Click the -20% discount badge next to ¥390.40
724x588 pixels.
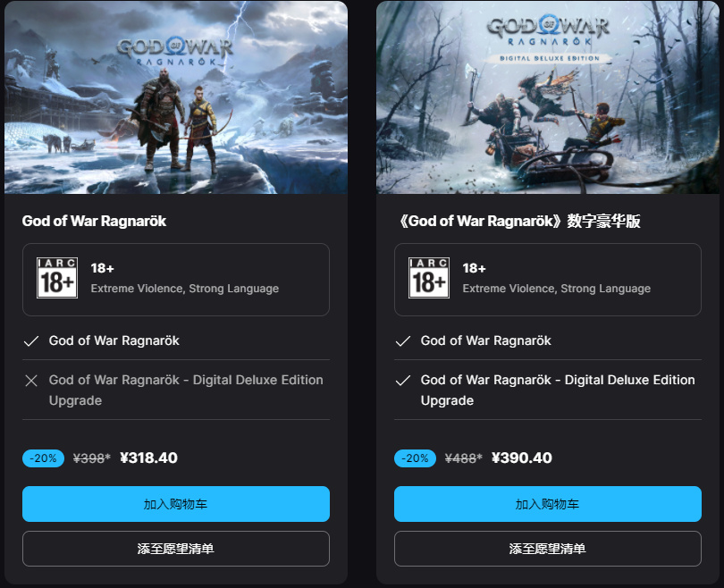415,458
